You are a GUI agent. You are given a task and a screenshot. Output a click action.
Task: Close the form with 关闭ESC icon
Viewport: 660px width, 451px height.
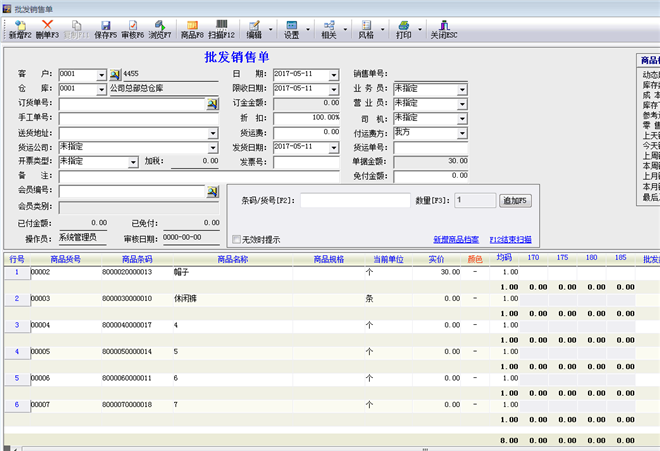pyautogui.click(x=444, y=29)
